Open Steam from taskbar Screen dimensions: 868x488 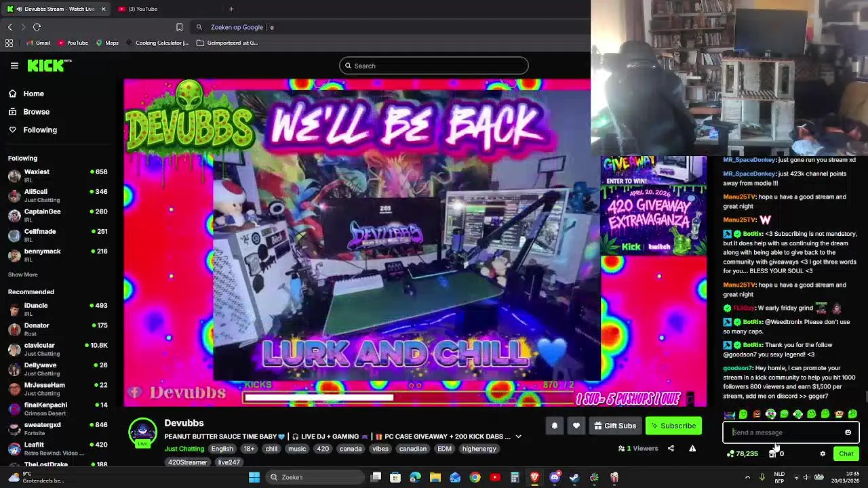coord(574,477)
